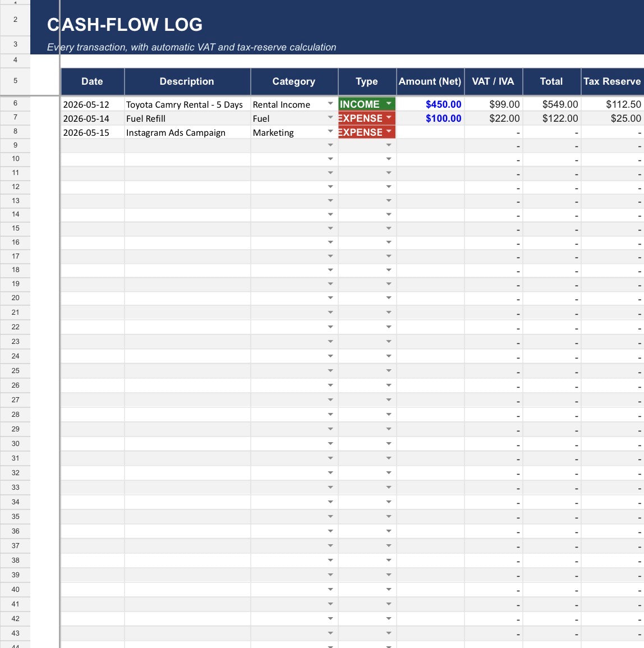Select the Date column header
The height and width of the screenshot is (648, 644).
(93, 81)
